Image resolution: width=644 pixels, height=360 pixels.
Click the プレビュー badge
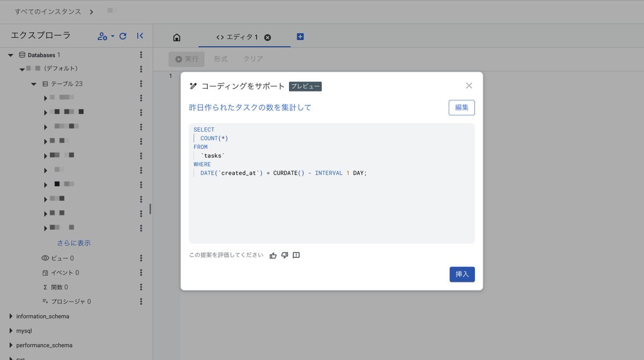tap(305, 87)
